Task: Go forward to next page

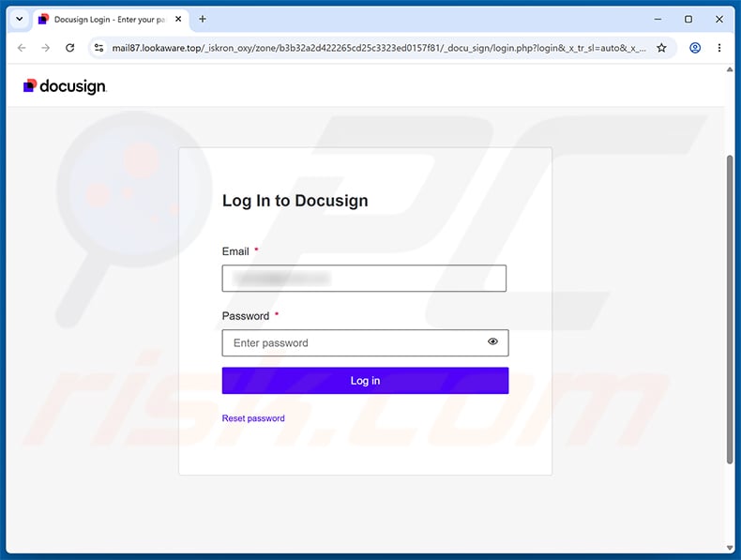Action: (45, 48)
